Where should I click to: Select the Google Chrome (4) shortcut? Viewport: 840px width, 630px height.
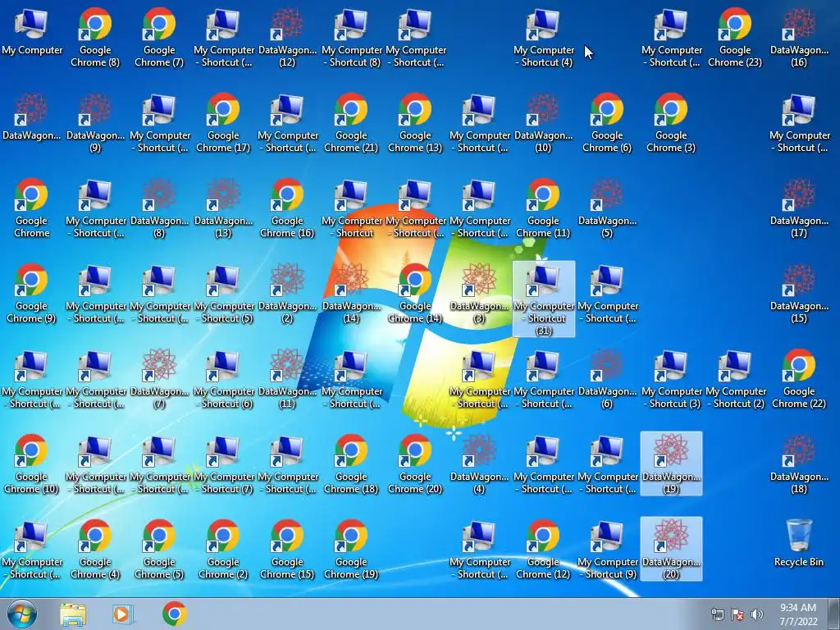pyautogui.click(x=95, y=549)
